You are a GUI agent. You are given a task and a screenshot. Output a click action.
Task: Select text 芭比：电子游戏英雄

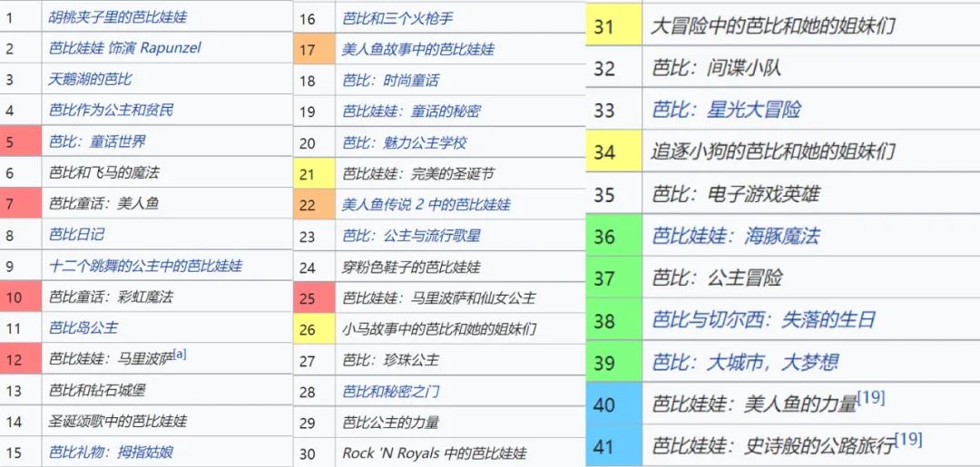point(736,194)
